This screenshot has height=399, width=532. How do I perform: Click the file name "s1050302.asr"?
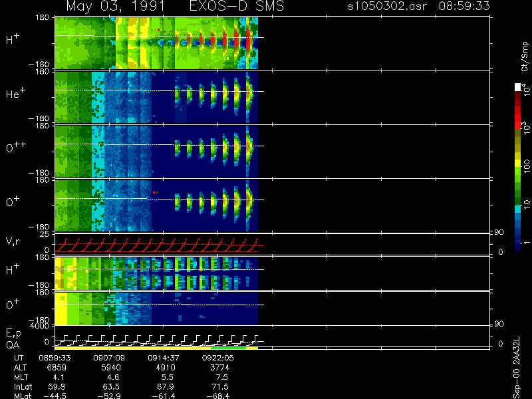[387, 6]
